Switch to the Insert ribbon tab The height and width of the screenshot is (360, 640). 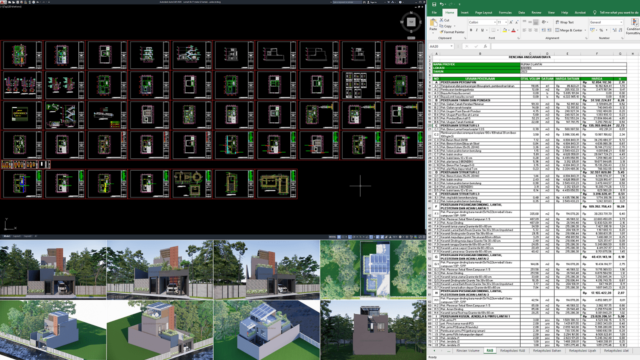pyautogui.click(x=464, y=13)
